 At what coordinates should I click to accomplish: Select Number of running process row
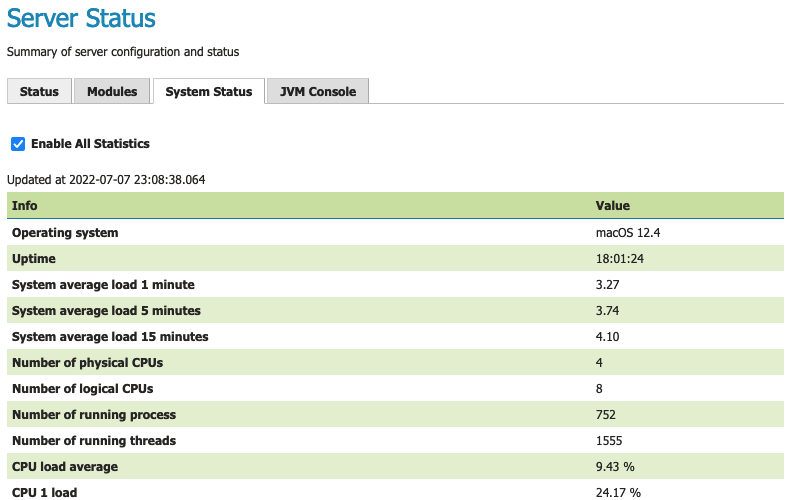[94, 414]
